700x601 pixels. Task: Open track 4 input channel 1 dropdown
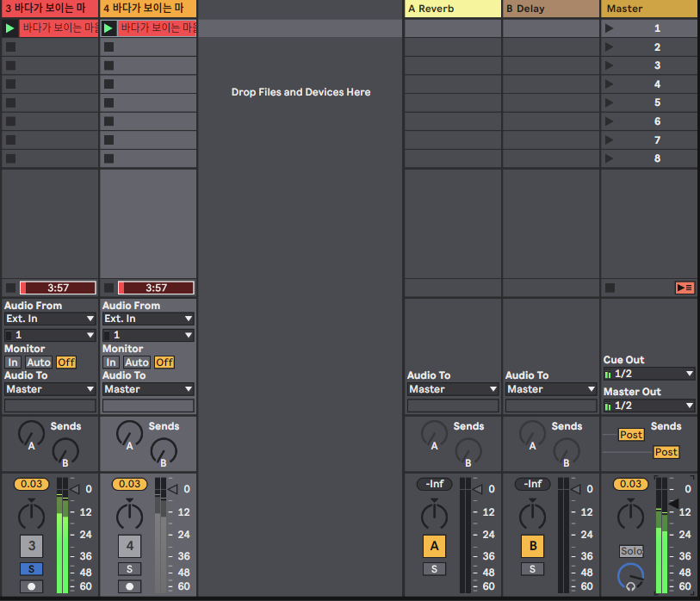148,335
